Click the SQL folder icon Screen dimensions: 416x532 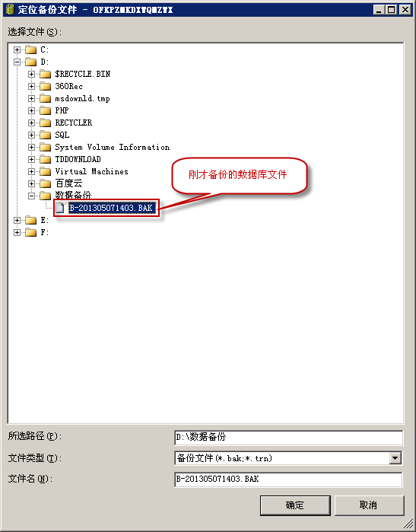click(x=45, y=135)
